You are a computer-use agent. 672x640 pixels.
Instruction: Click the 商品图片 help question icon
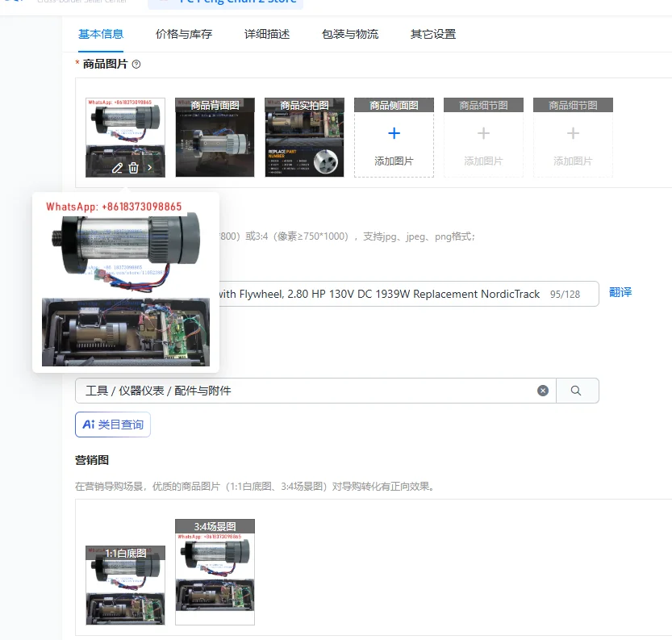pos(136,65)
